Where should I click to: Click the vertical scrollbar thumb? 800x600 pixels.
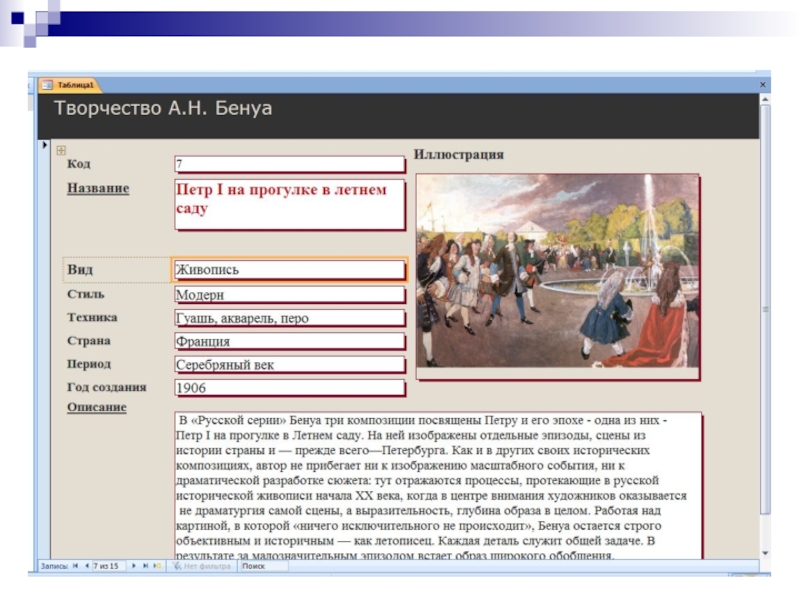[x=765, y=309]
